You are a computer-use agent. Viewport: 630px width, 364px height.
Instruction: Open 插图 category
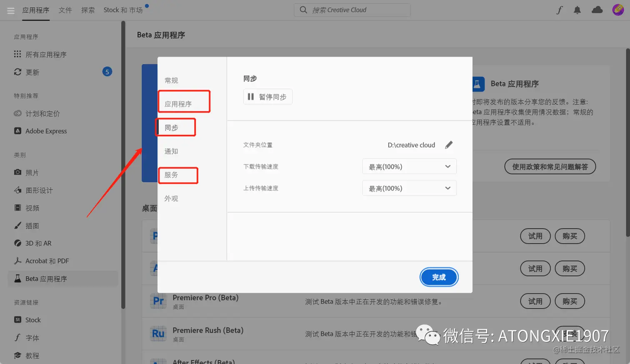pos(32,226)
